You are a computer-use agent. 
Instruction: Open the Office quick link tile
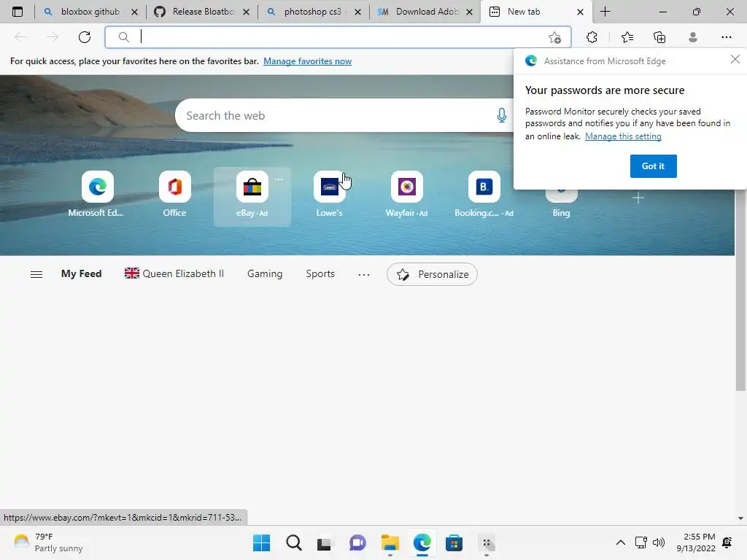click(x=175, y=195)
